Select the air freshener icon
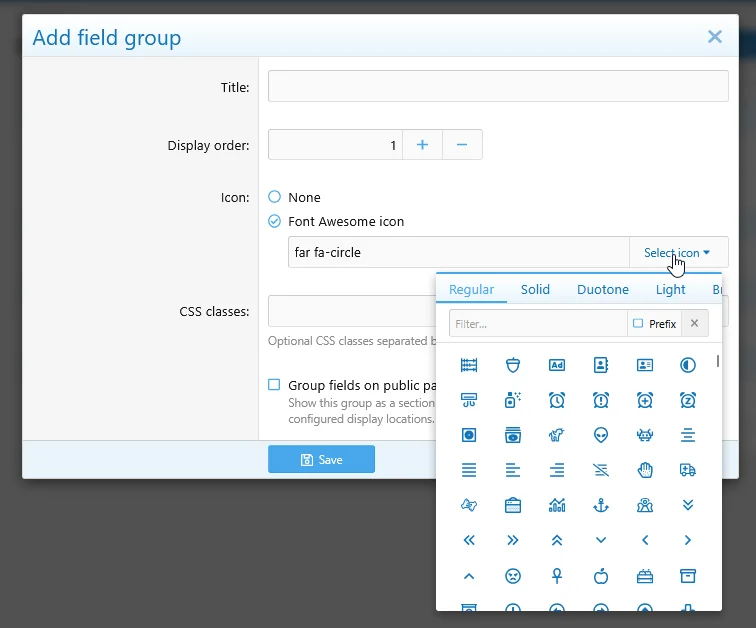Screen dimensions: 756x628 point(513,401)
